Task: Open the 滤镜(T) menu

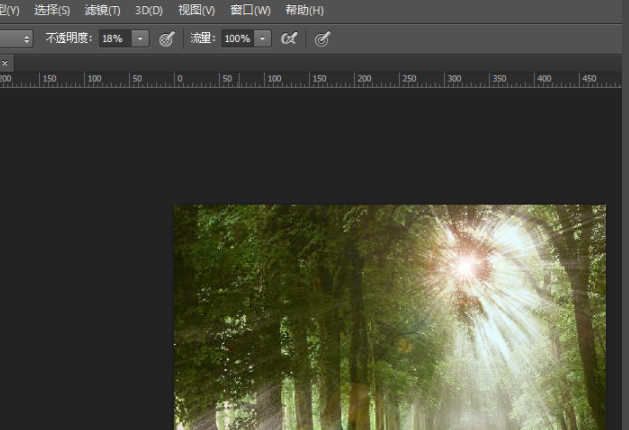Action: (x=102, y=10)
